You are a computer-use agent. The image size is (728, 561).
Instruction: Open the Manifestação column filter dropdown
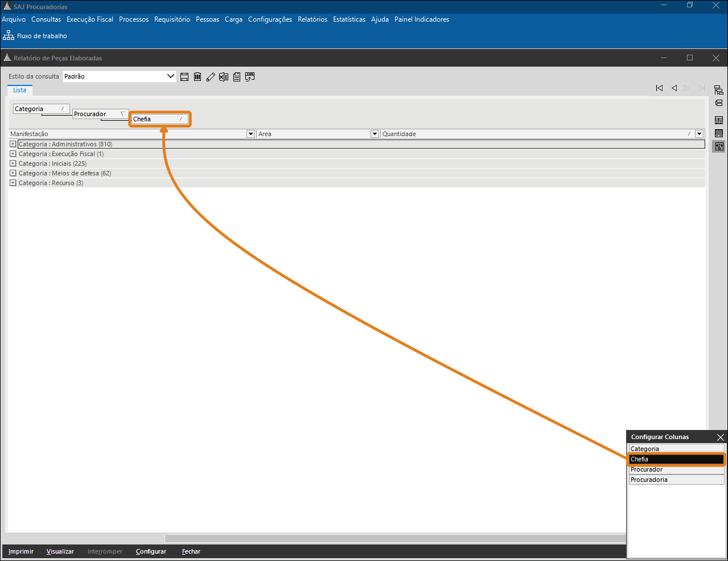pyautogui.click(x=250, y=134)
